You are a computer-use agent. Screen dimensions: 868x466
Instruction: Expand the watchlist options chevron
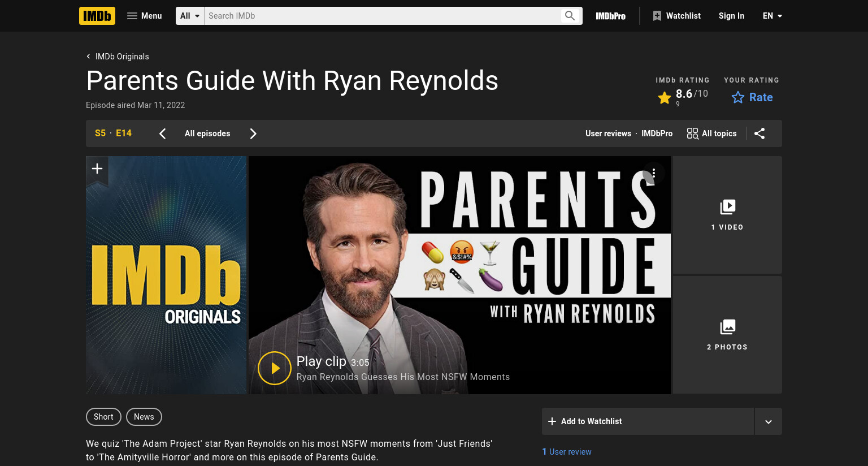(769, 421)
